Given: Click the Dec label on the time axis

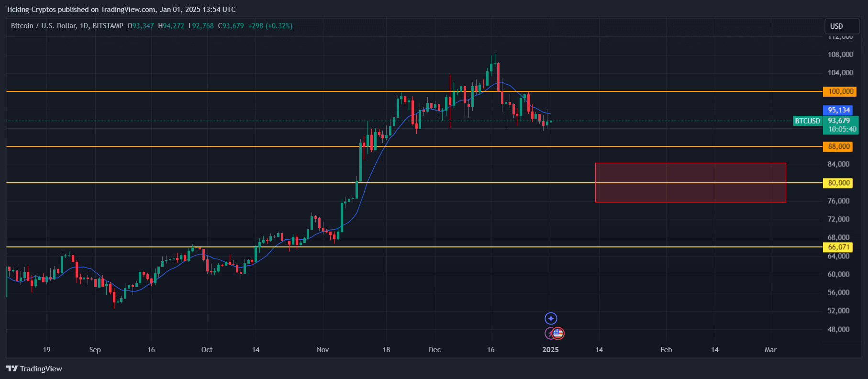Looking at the screenshot, I should click(434, 350).
